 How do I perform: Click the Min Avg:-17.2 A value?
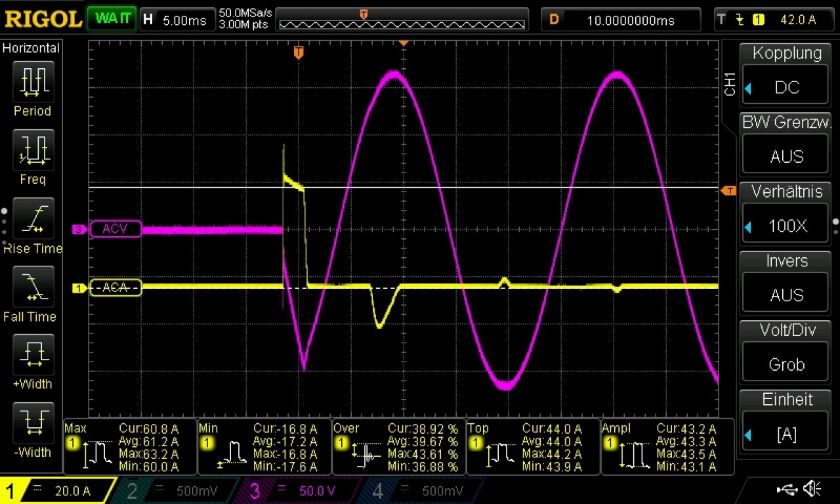point(288,441)
